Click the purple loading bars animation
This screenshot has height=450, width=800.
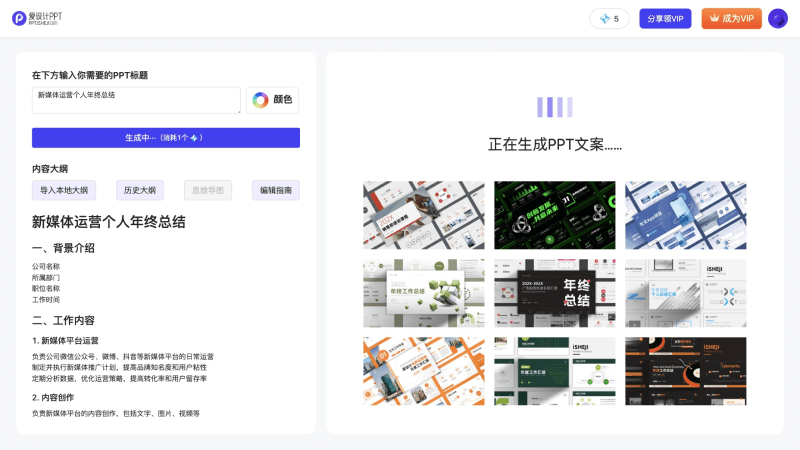tap(554, 107)
